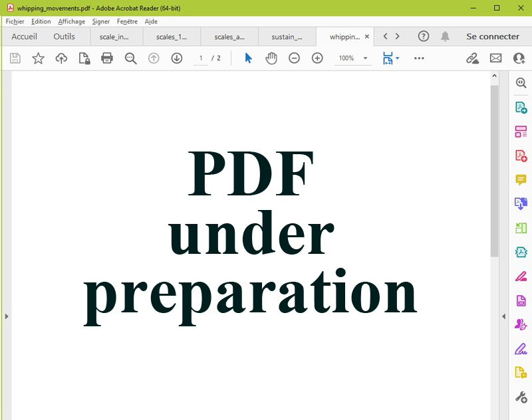Collapse the right tools pane arrow
The image size is (532, 420).
(503, 316)
